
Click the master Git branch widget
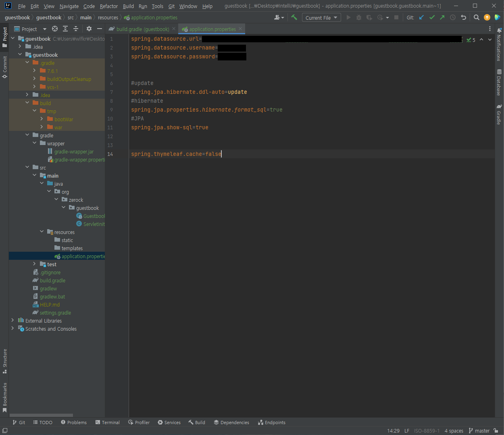479,431
